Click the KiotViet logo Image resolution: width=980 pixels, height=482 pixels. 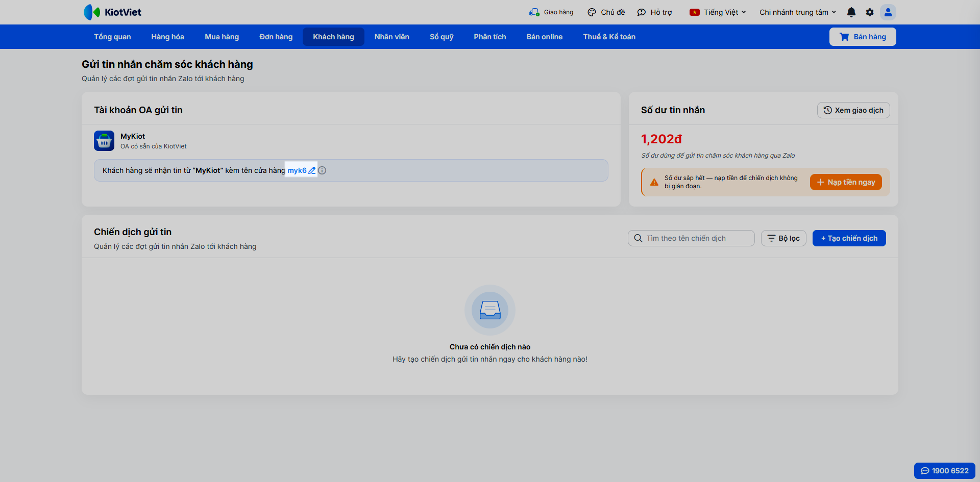pos(113,12)
